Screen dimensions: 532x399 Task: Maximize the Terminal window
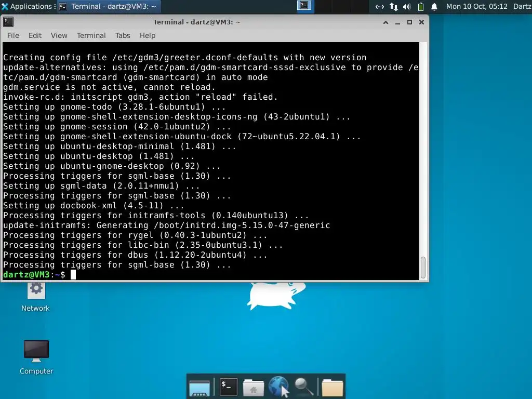click(409, 22)
